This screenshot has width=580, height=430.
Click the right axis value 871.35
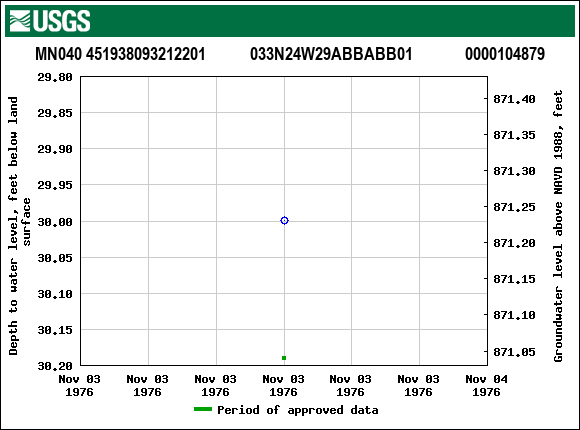point(515,135)
